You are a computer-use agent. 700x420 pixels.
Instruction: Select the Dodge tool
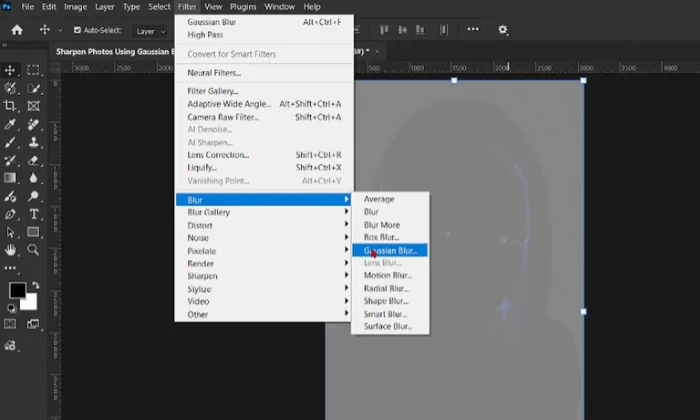(33, 196)
